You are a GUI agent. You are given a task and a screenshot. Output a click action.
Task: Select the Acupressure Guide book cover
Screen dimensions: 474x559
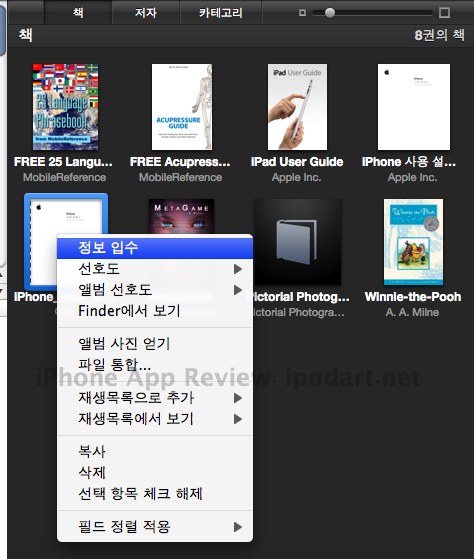182,107
